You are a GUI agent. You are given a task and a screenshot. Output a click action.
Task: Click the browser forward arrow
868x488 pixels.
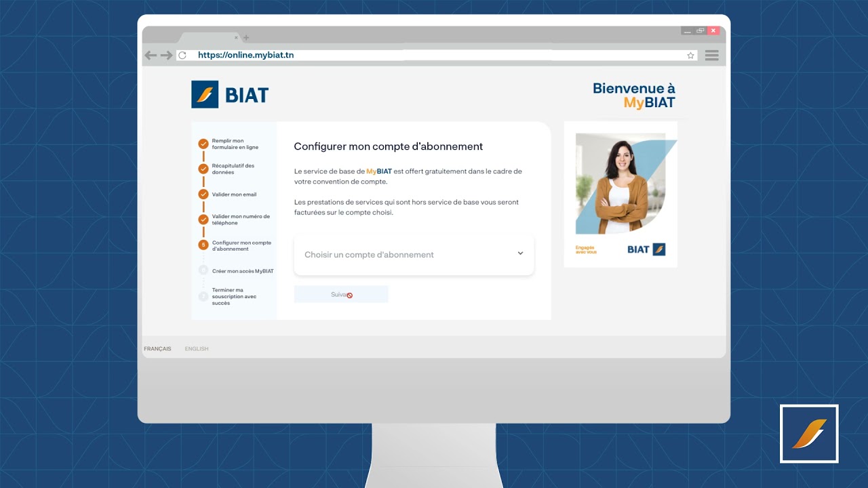pos(166,55)
